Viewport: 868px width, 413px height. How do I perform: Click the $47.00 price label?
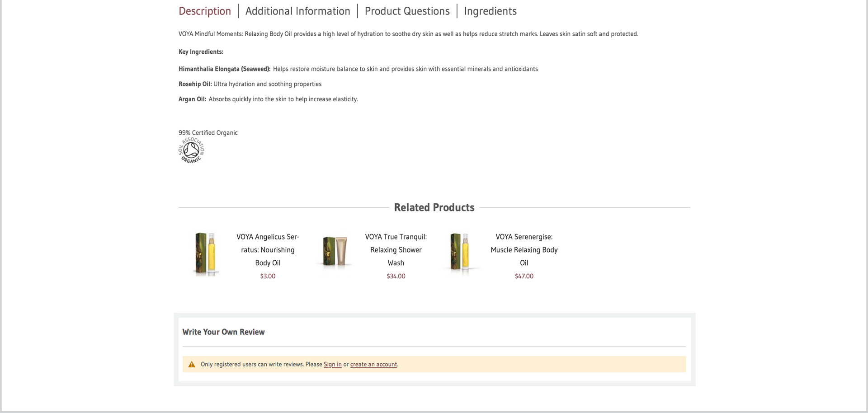524,276
